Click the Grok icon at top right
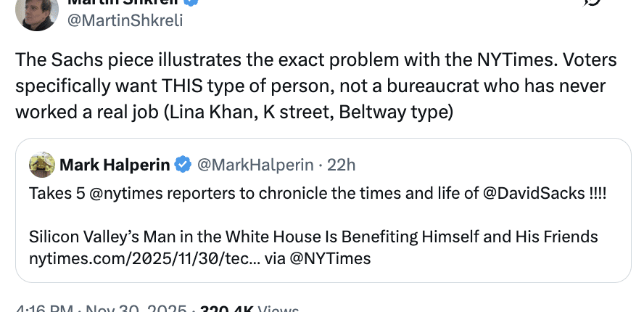The image size is (644, 312). click(x=593, y=4)
